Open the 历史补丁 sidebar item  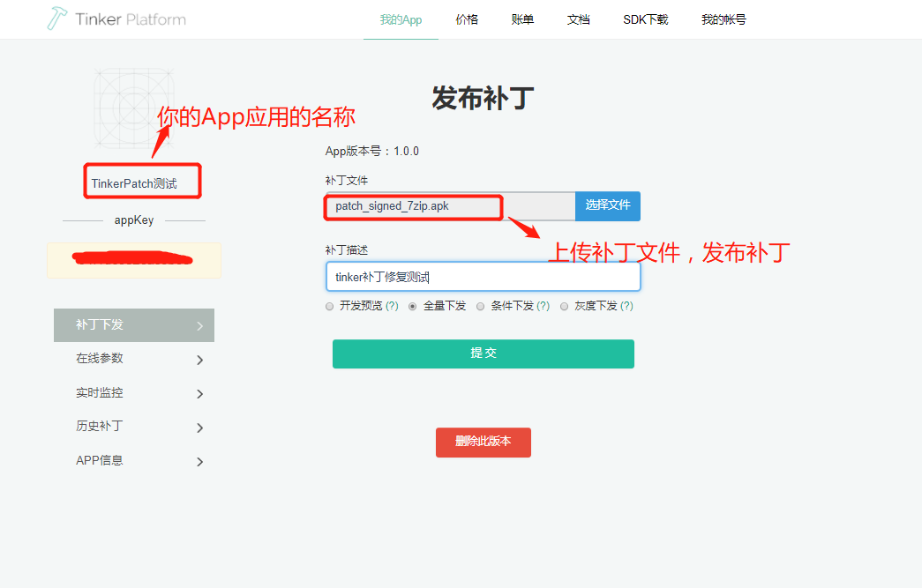[134, 427]
